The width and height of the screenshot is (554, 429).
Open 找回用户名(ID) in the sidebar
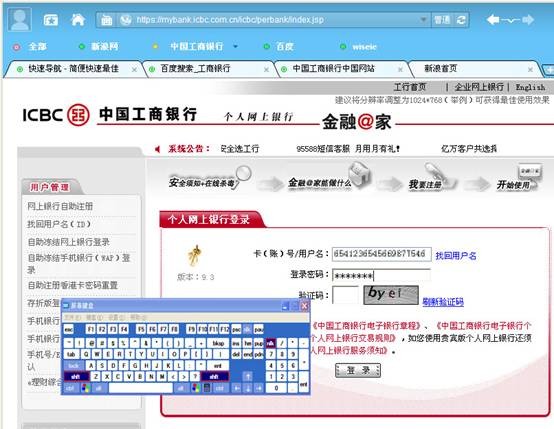[x=59, y=224]
